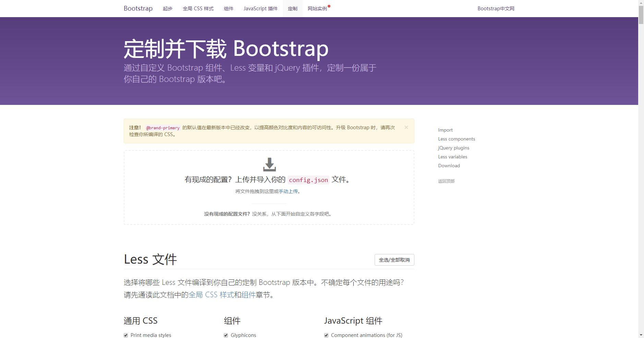
Task: Click the download arrow icon in import box
Action: [x=269, y=165]
